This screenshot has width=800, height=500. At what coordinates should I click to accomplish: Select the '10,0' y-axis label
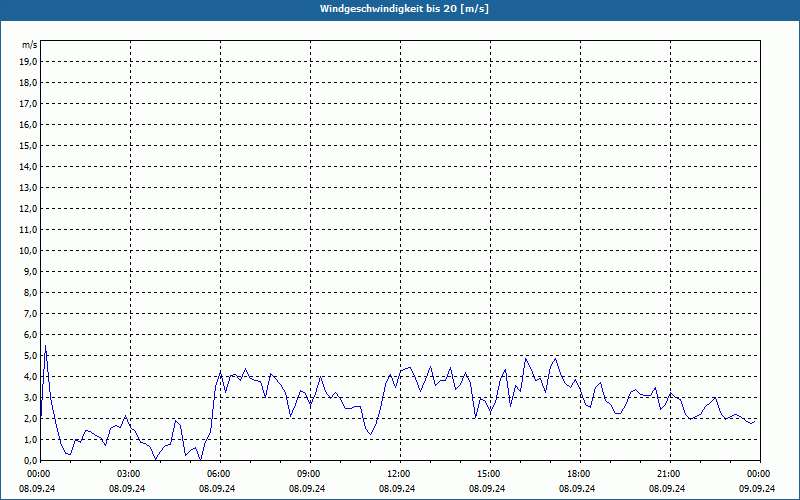pyautogui.click(x=28, y=251)
